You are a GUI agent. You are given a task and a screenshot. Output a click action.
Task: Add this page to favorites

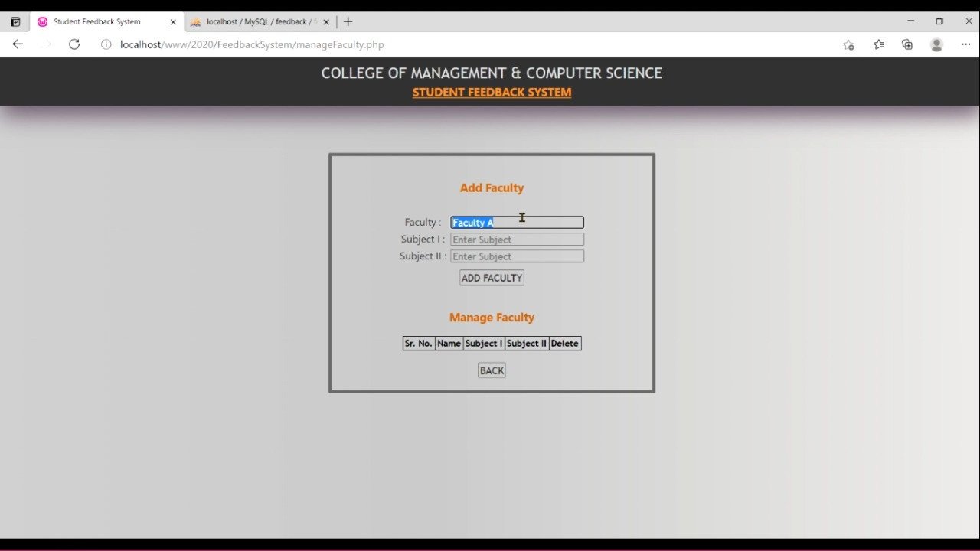pyautogui.click(x=848, y=44)
